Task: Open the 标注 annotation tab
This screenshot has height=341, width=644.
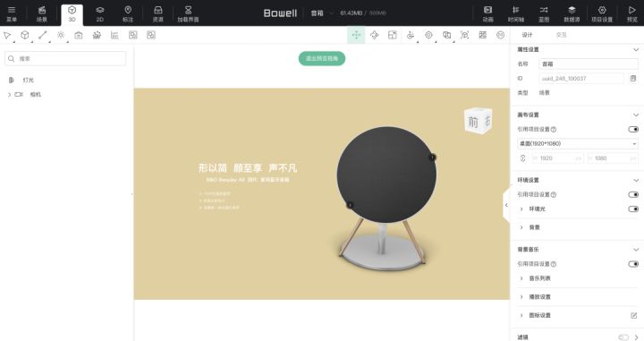Action: tap(128, 13)
